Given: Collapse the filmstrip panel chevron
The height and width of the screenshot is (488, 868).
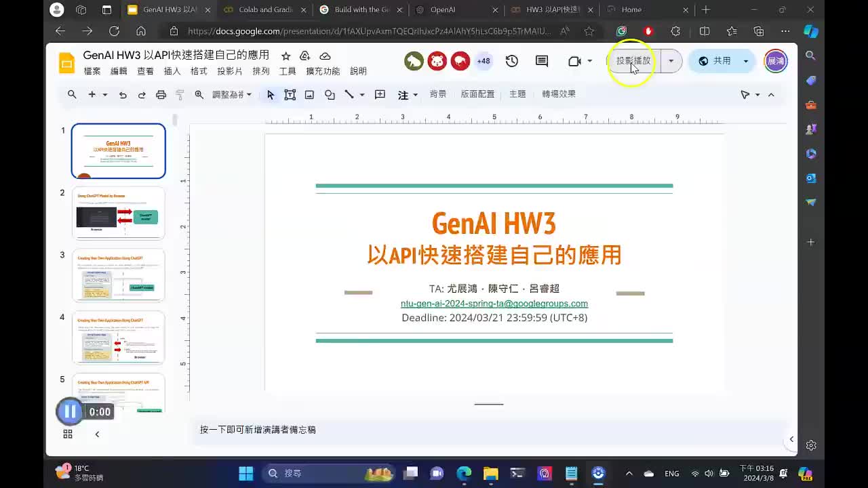Looking at the screenshot, I should [x=97, y=434].
